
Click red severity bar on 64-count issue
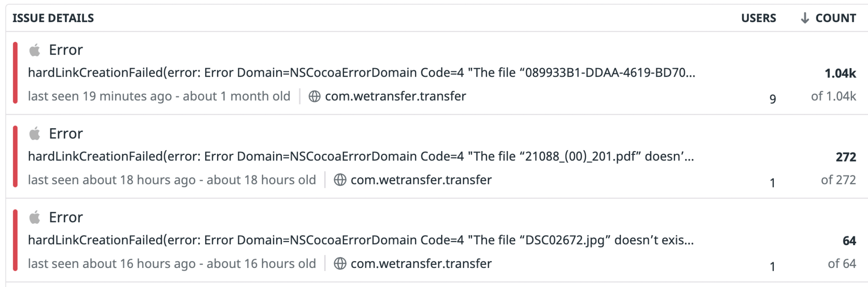pyautogui.click(x=15, y=240)
